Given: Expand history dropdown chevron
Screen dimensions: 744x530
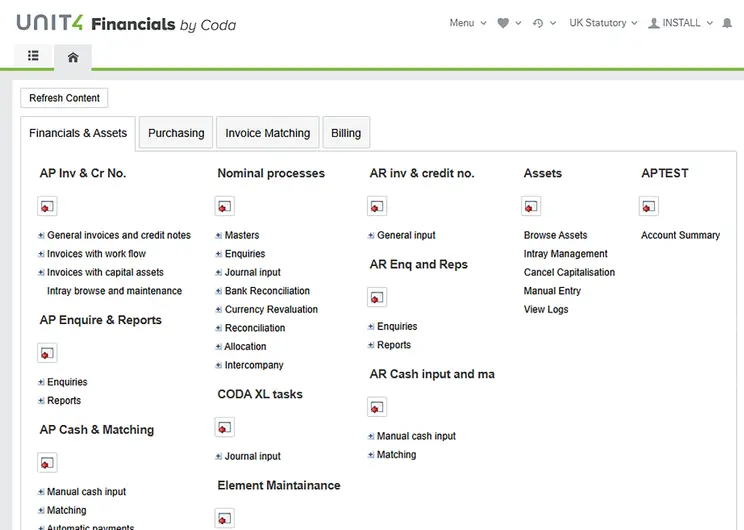Looking at the screenshot, I should (553, 23).
